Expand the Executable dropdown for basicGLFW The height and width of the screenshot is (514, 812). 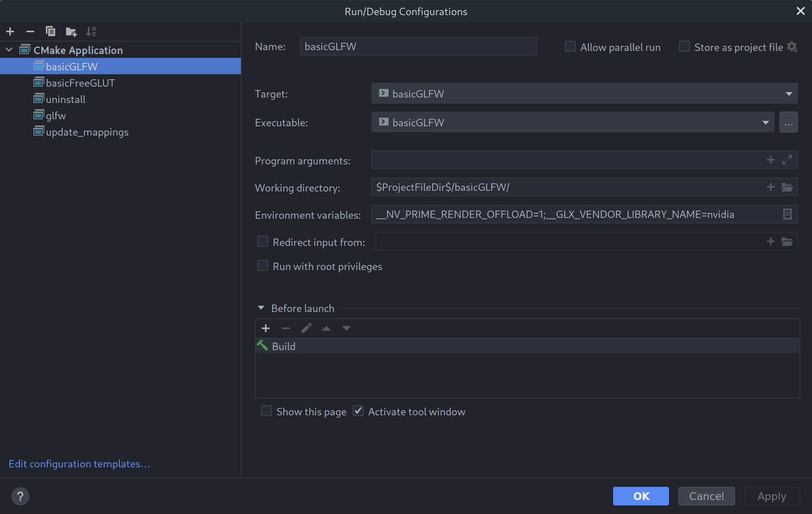point(766,122)
